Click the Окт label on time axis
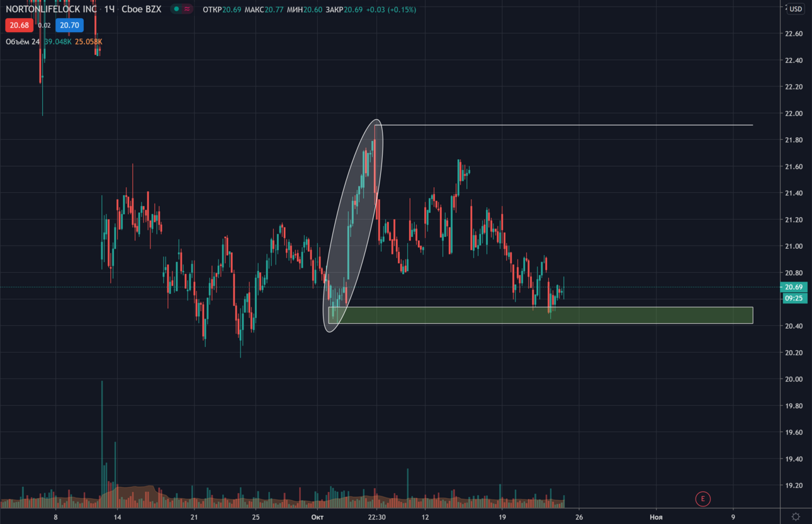 coord(318,517)
